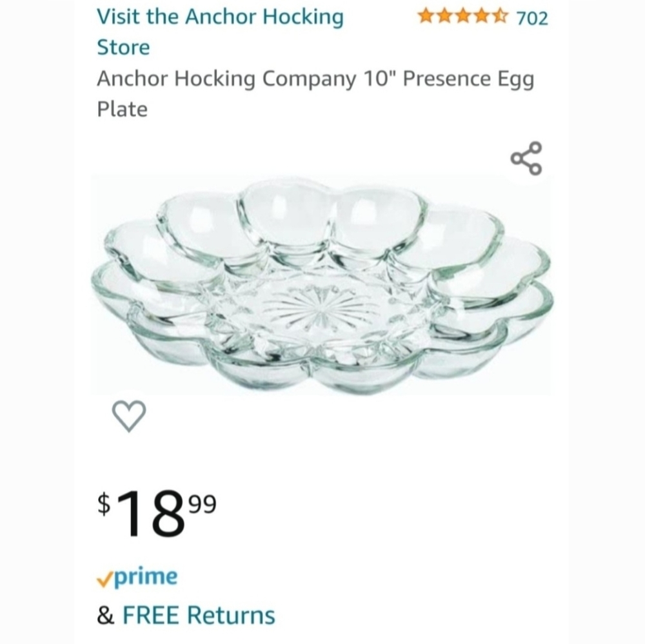Open the 702 ratings count
This screenshot has height=644, width=645.
click(x=532, y=18)
